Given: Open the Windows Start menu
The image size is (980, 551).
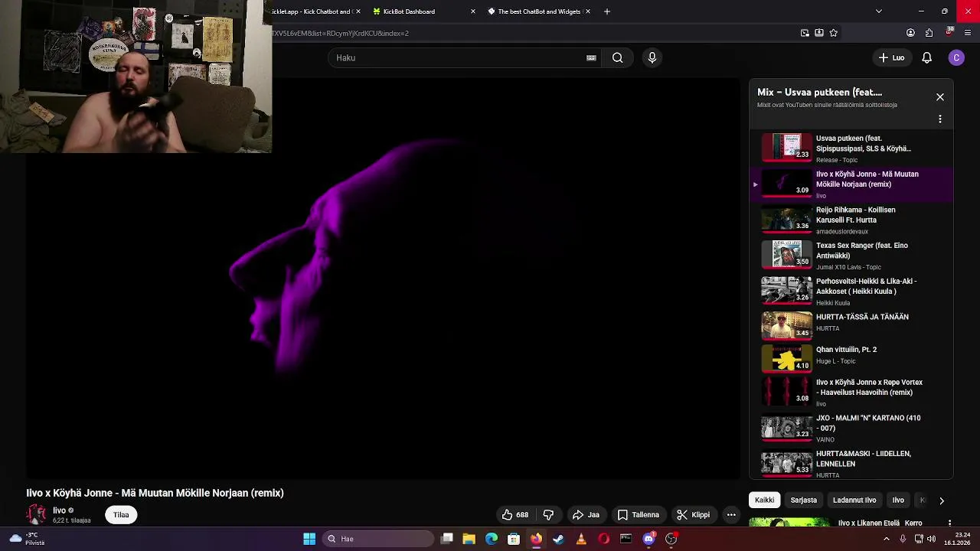Looking at the screenshot, I should tap(309, 539).
